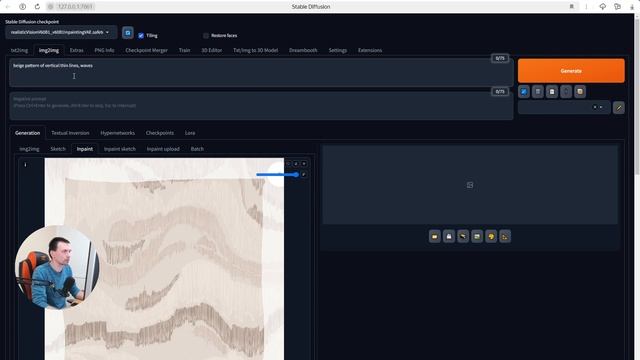Click the browser reload button
The height and width of the screenshot is (360, 640).
coord(37,7)
